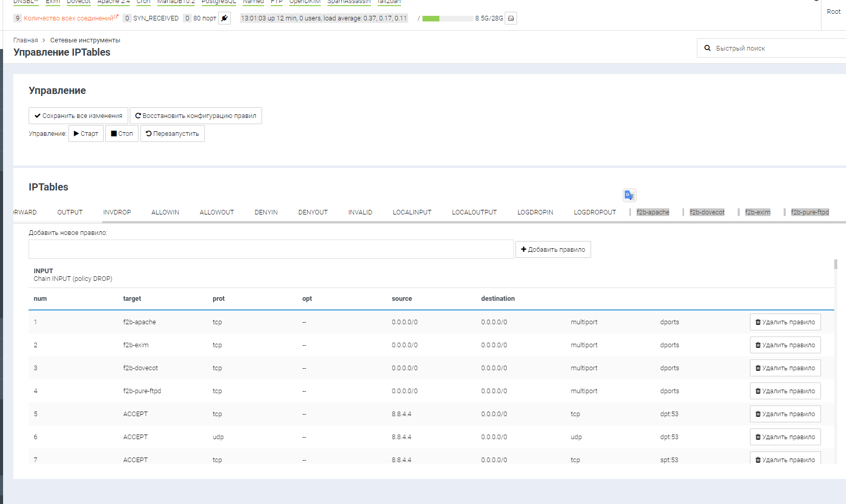Remove rule 5 ACCEPT tcp dpt:53
This screenshot has height=504, width=846.
785,414
